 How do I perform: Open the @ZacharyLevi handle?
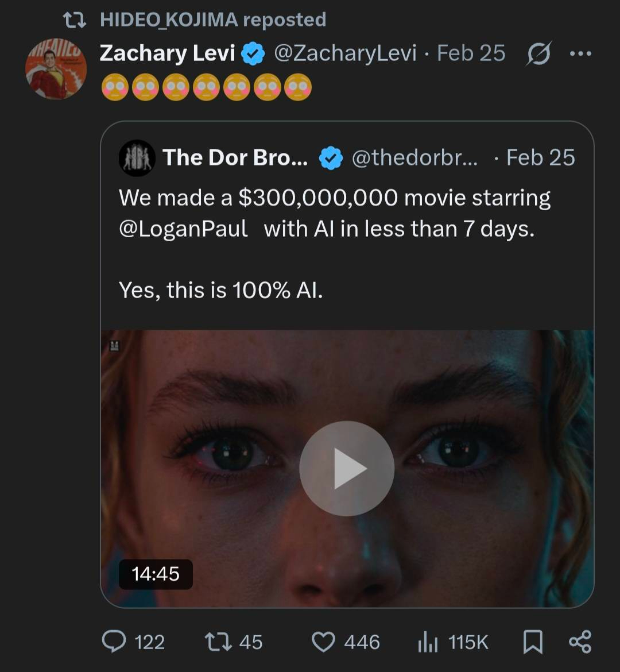[x=345, y=53]
